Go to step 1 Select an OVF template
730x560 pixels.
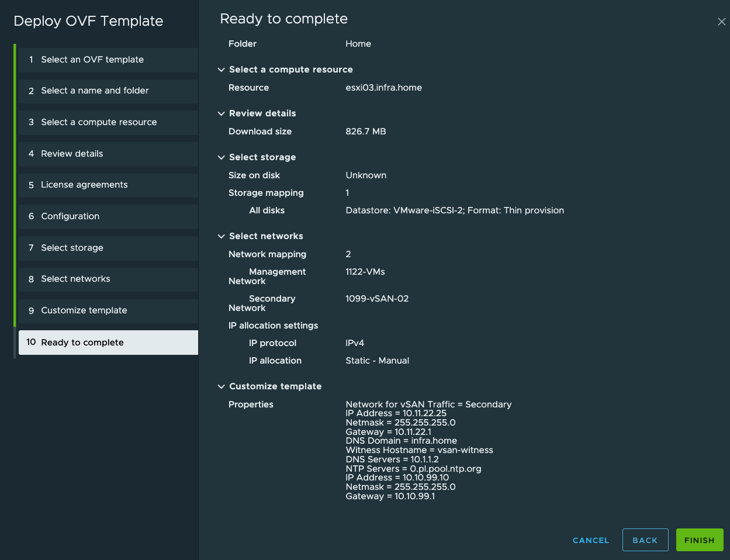coord(108,60)
